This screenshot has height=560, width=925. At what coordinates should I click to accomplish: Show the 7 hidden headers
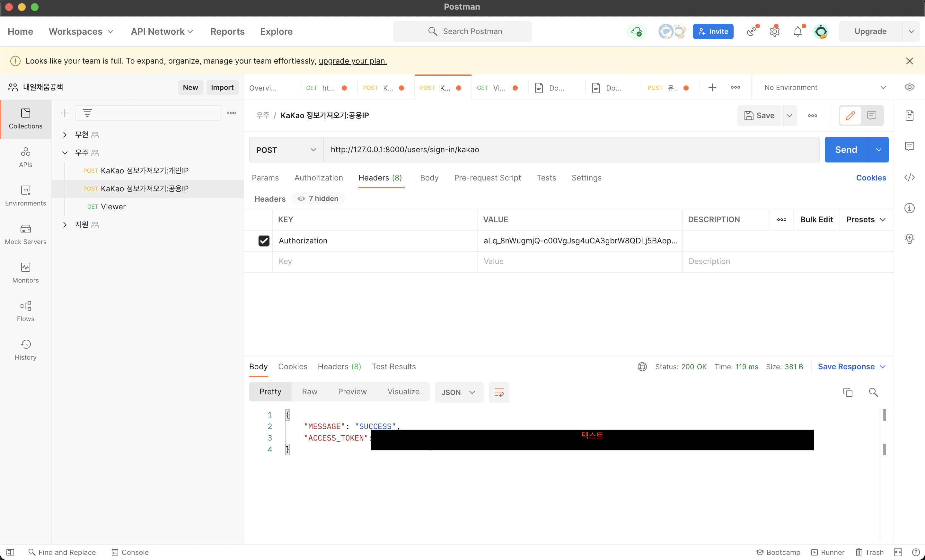318,198
